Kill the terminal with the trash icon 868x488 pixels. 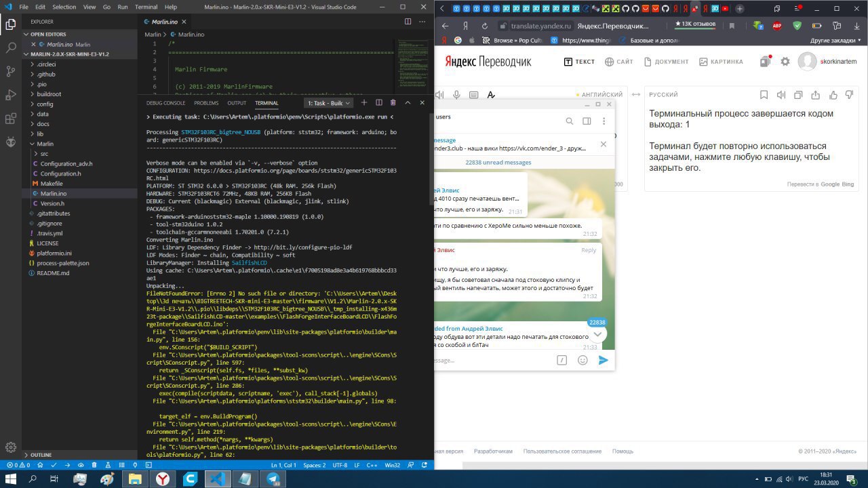tap(393, 103)
